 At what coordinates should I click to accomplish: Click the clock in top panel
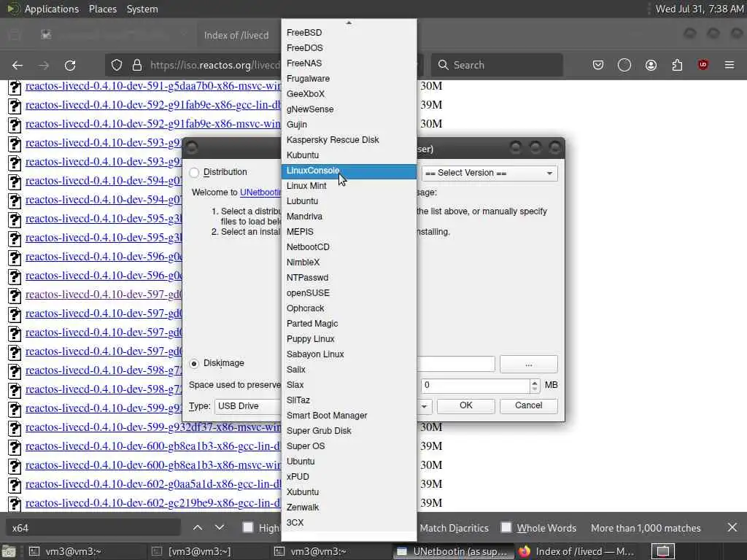tap(700, 9)
